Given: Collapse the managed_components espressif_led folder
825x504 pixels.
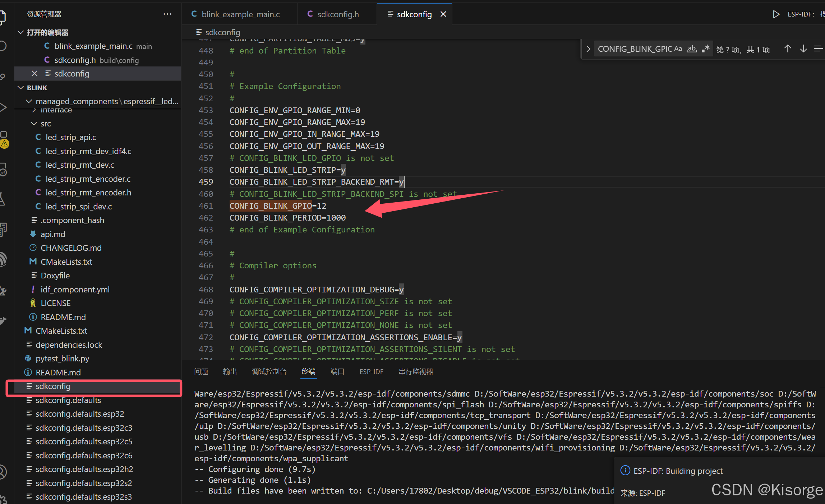Looking at the screenshot, I should pyautogui.click(x=29, y=101).
